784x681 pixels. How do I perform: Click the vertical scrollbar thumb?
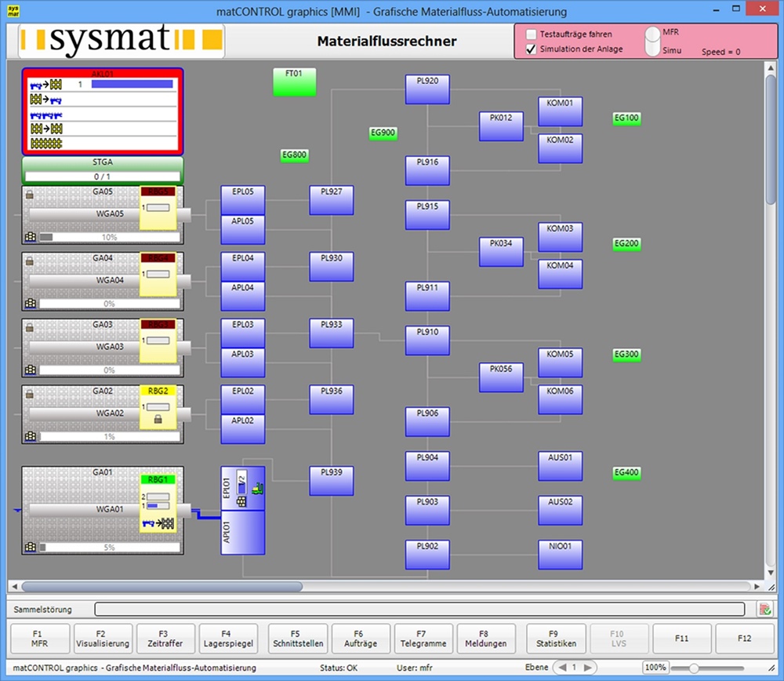tap(771, 139)
